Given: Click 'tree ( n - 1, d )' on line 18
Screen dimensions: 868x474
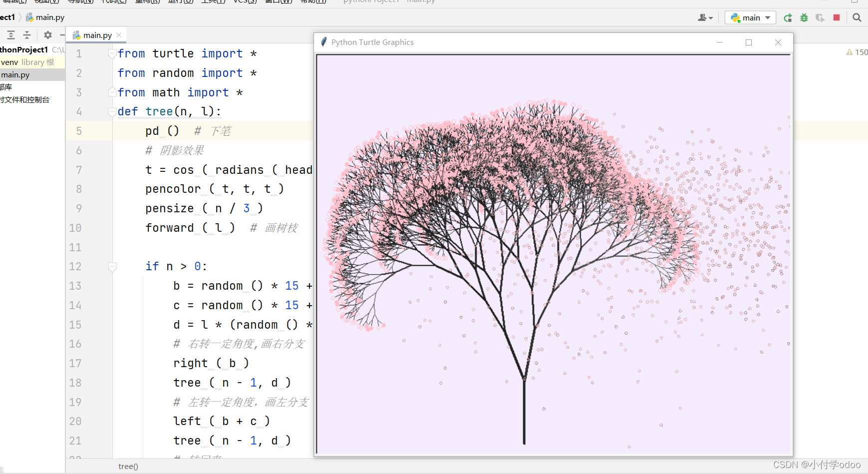Looking at the screenshot, I should tap(232, 383).
